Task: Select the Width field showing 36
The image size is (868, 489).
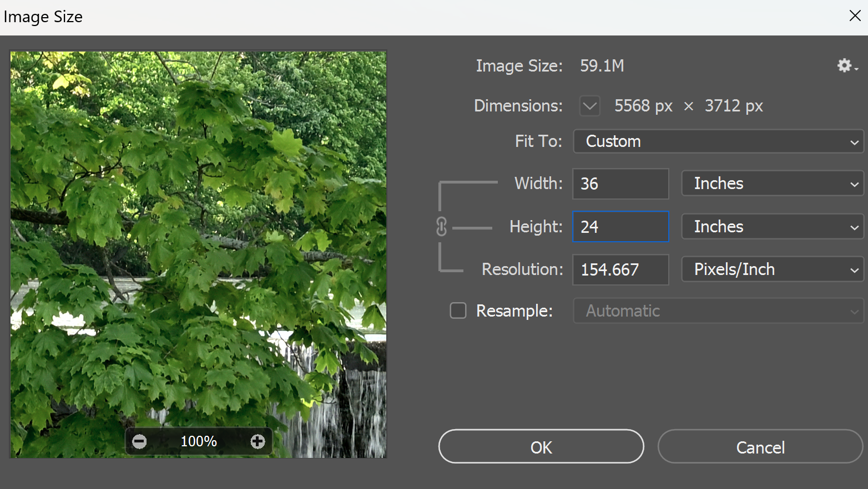Action: click(620, 184)
